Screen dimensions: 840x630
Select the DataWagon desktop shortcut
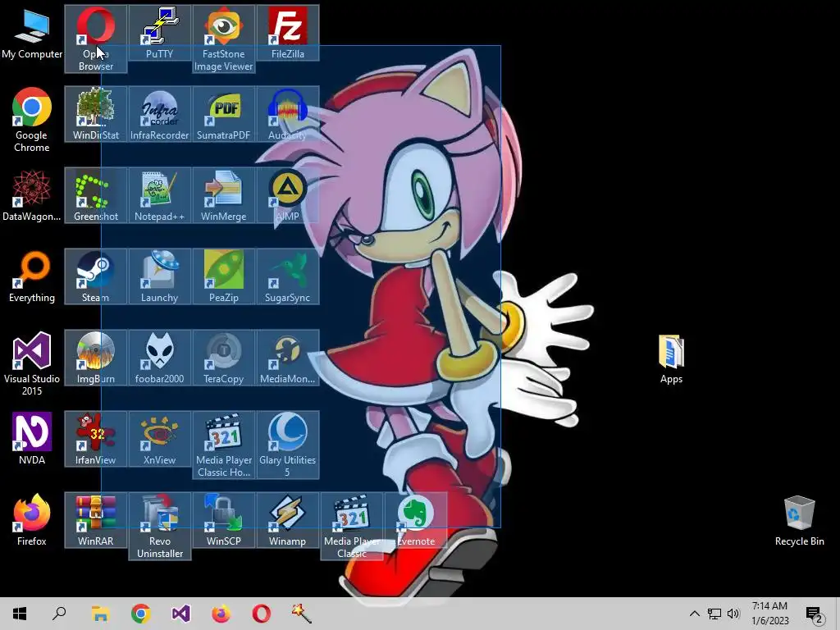point(32,195)
